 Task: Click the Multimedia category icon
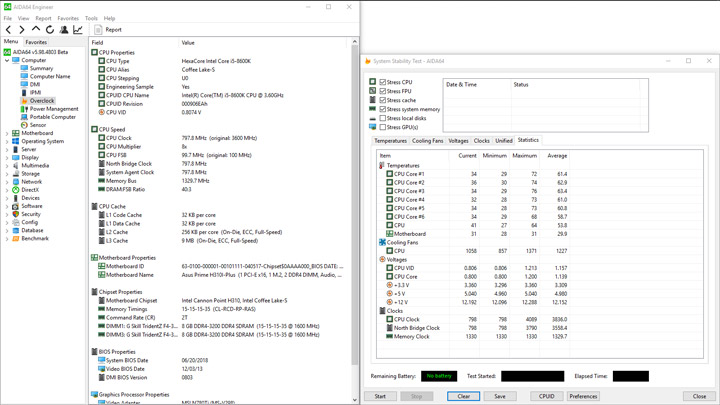pos(16,165)
